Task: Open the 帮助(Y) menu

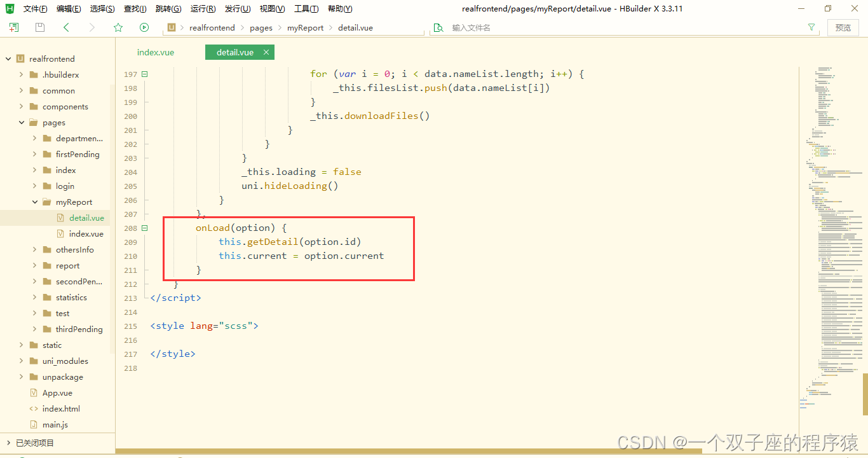Action: point(340,9)
